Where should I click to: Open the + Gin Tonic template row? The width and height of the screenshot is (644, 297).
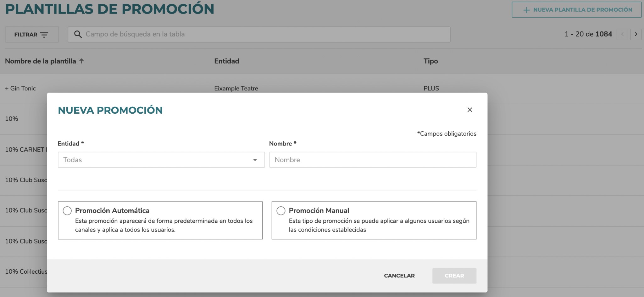20,89
